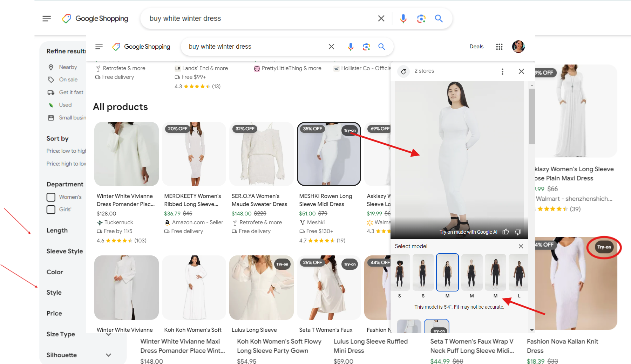
Task: Open the Deals link
Action: [x=476, y=47]
